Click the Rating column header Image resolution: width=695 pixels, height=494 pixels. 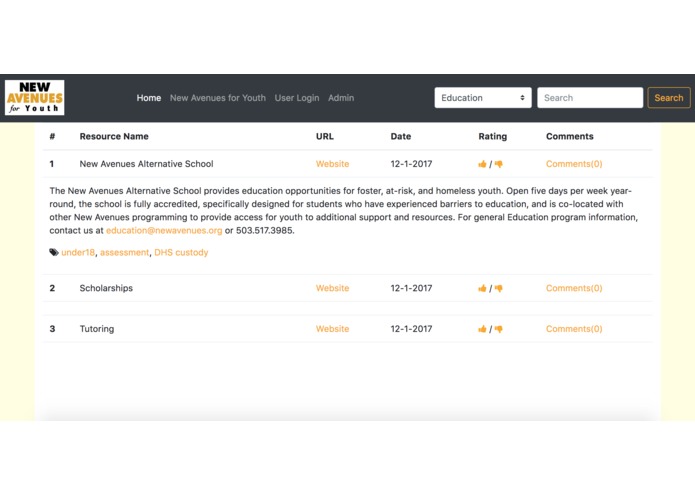pos(492,136)
